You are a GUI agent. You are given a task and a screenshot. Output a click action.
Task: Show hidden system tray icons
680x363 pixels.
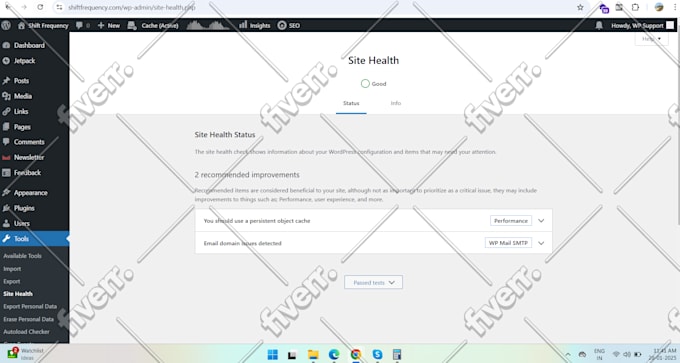pos(568,355)
